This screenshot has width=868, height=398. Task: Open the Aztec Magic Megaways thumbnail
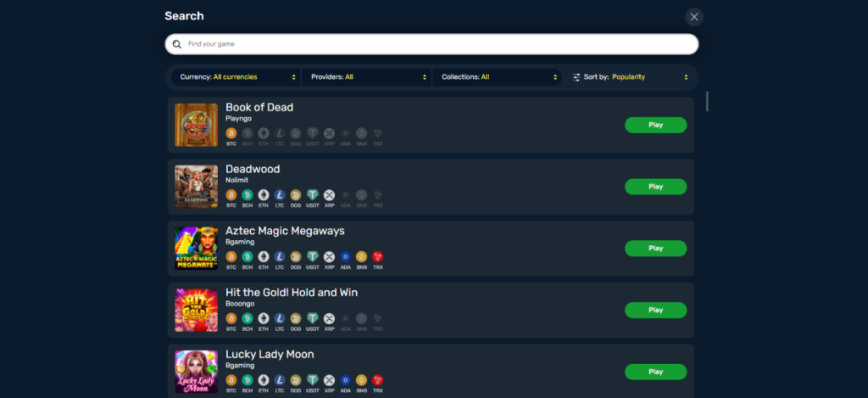(x=197, y=249)
